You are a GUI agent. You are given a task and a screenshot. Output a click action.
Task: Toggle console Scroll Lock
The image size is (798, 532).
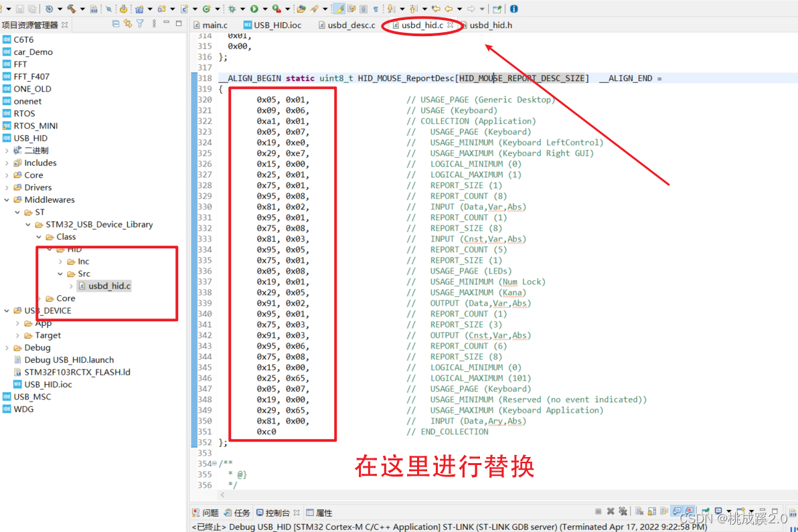652,511
